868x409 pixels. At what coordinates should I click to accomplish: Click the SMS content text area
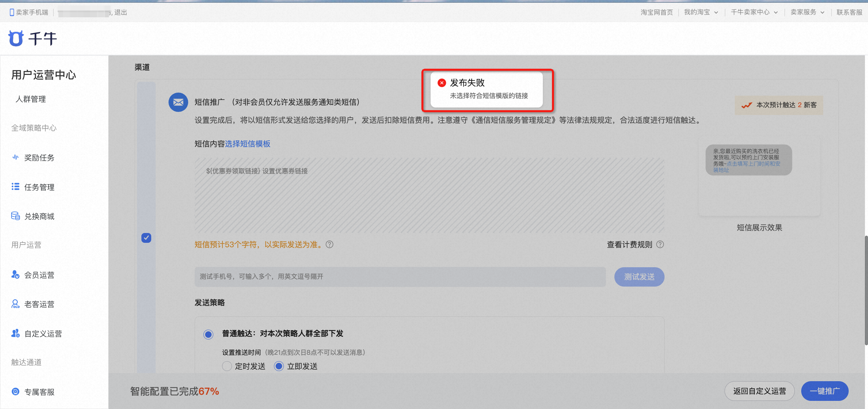[x=429, y=195]
